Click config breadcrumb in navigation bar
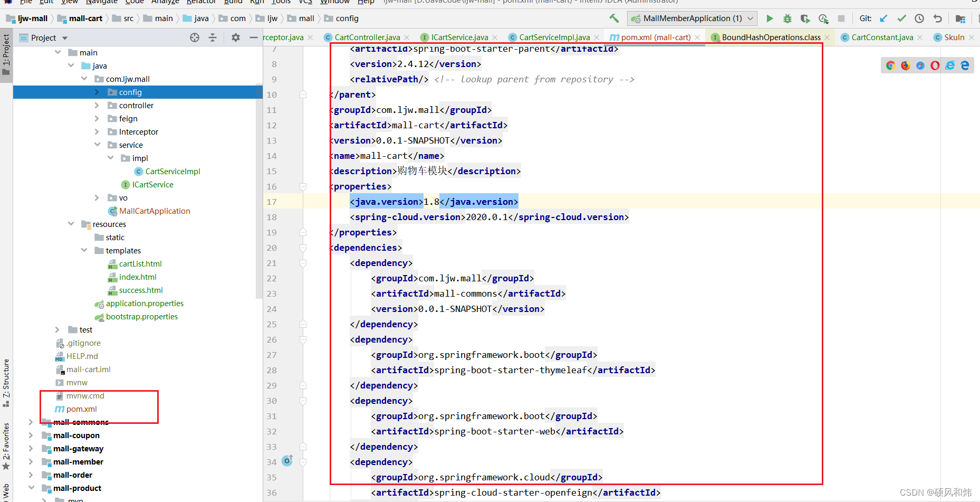Viewport: 980px width, 502px height. (x=341, y=18)
